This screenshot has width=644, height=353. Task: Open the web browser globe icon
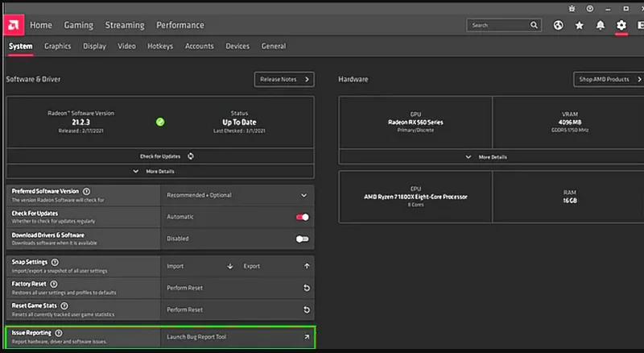coord(558,25)
